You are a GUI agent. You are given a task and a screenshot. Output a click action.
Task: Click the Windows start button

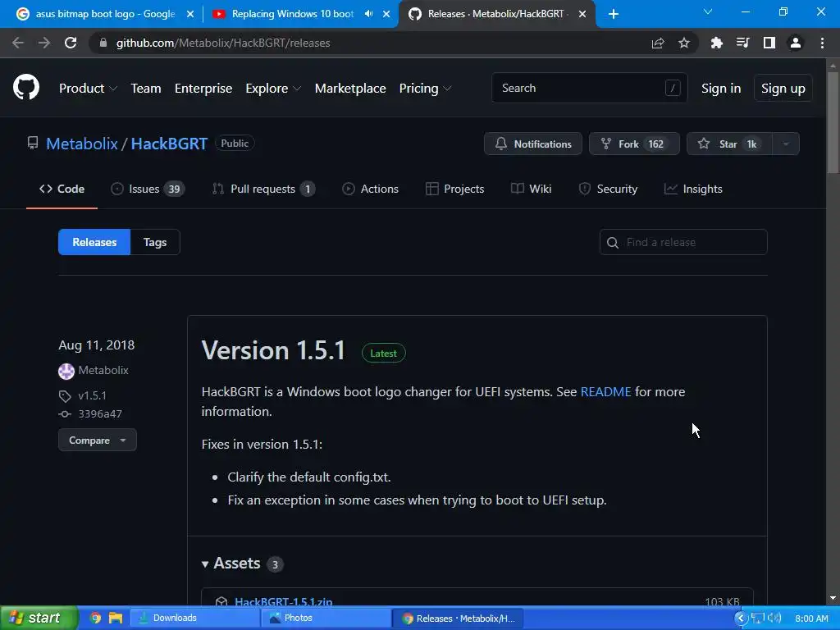pos(39,619)
